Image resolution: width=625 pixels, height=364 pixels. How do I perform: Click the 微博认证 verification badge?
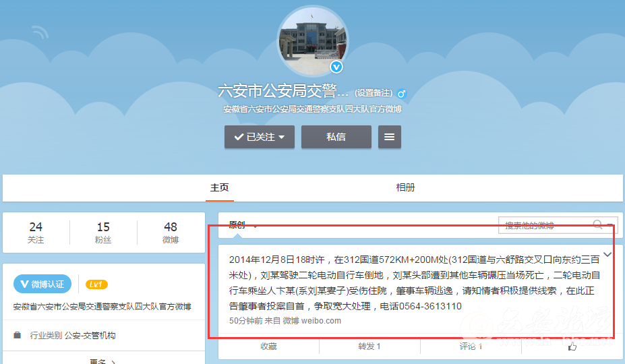42,284
